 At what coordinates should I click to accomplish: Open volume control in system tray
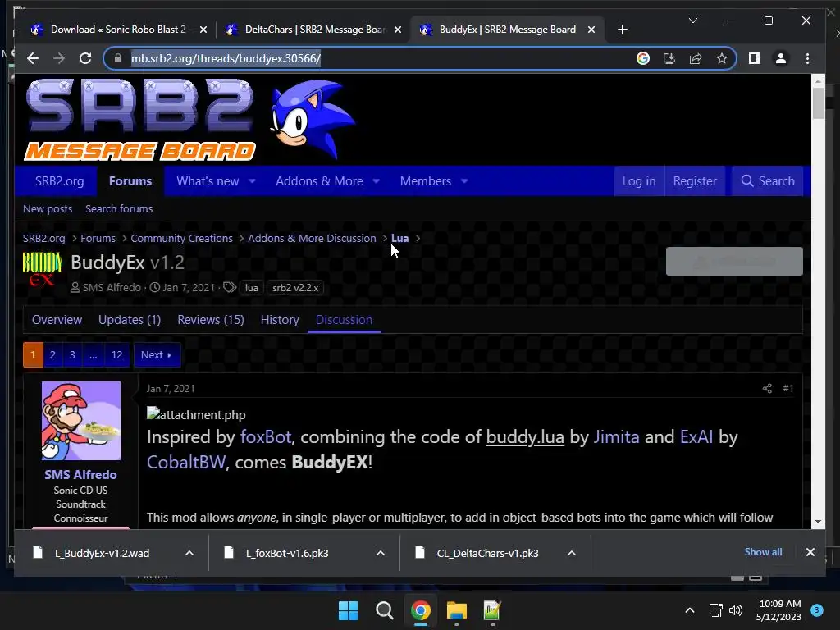[736, 610]
